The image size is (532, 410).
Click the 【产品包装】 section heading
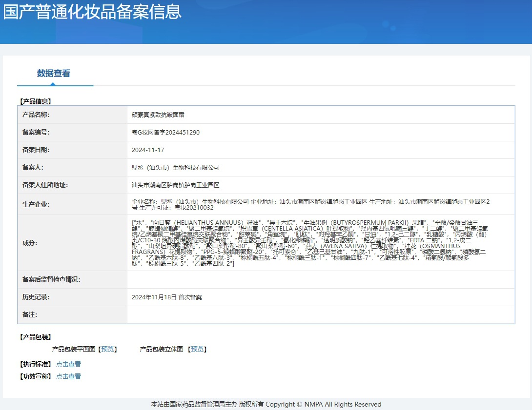tap(35, 337)
